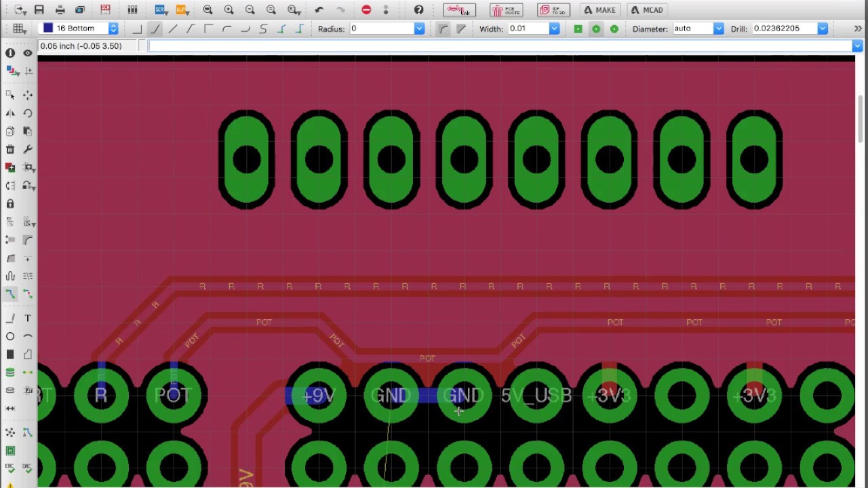Select the Info tool

click(10, 53)
